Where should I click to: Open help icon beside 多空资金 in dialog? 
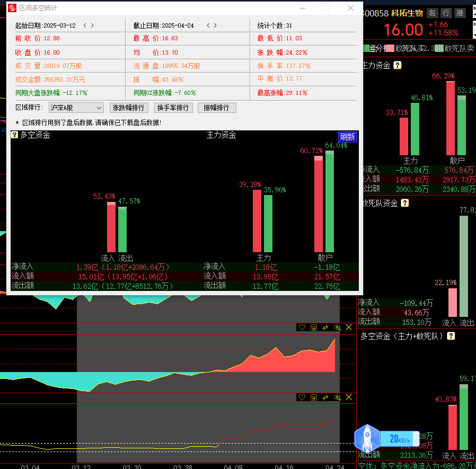(14, 135)
